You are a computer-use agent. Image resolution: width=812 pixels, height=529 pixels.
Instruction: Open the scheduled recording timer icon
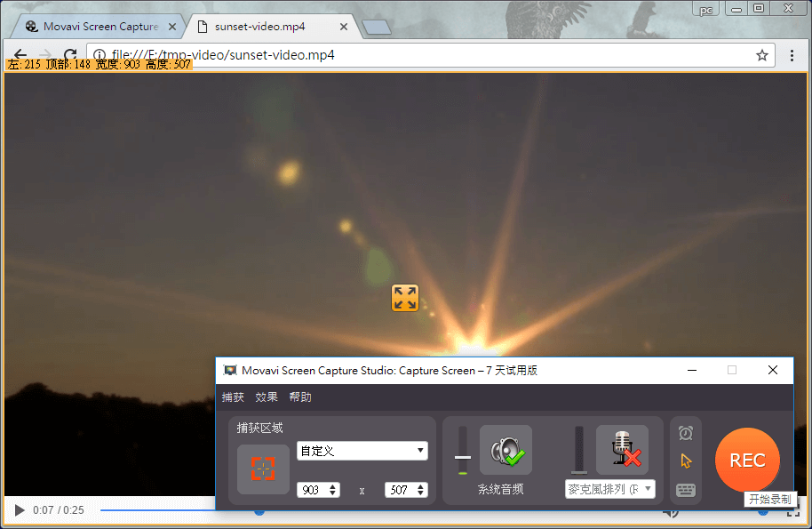[685, 432]
